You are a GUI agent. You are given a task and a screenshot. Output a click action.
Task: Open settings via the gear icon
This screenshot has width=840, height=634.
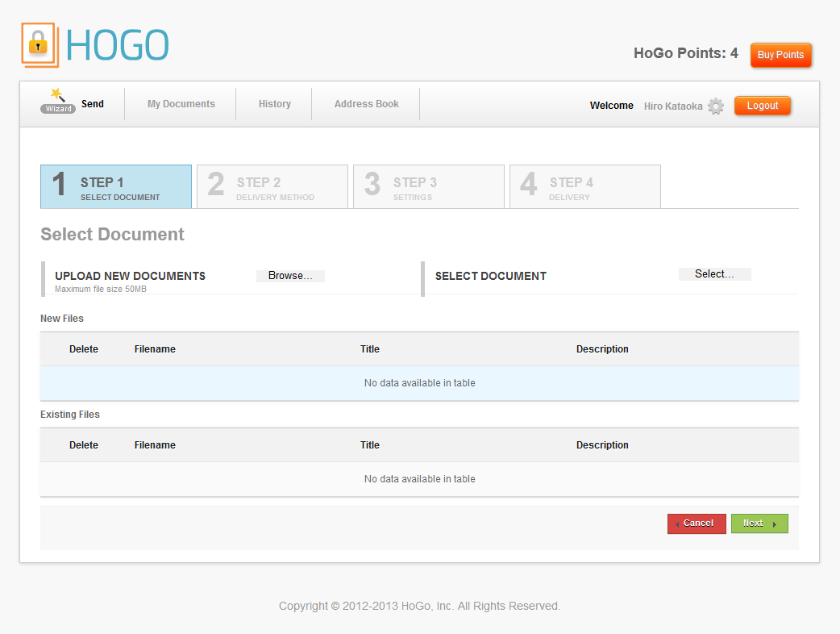coord(716,106)
